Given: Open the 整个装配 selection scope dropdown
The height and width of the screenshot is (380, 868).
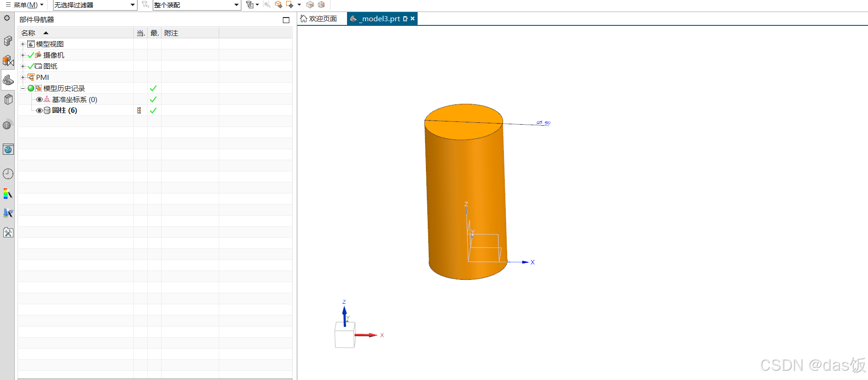Looking at the screenshot, I should tap(197, 5).
